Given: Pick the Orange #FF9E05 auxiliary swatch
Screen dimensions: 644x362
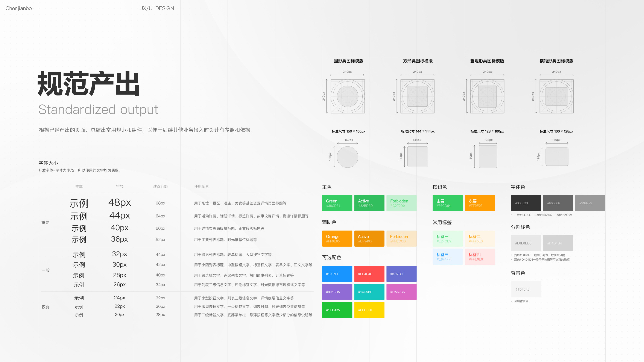Looking at the screenshot, I should point(337,239).
